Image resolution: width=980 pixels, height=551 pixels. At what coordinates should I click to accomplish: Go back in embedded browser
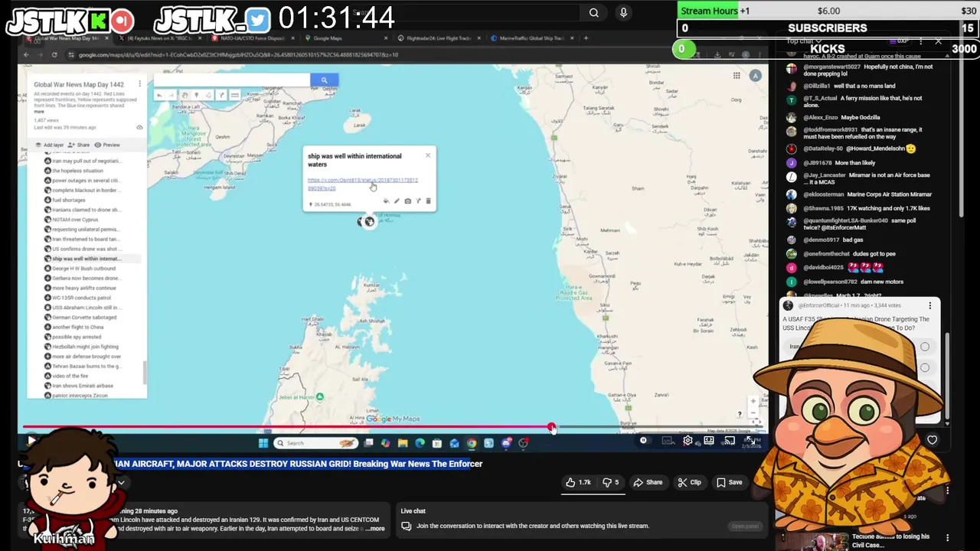tap(26, 54)
